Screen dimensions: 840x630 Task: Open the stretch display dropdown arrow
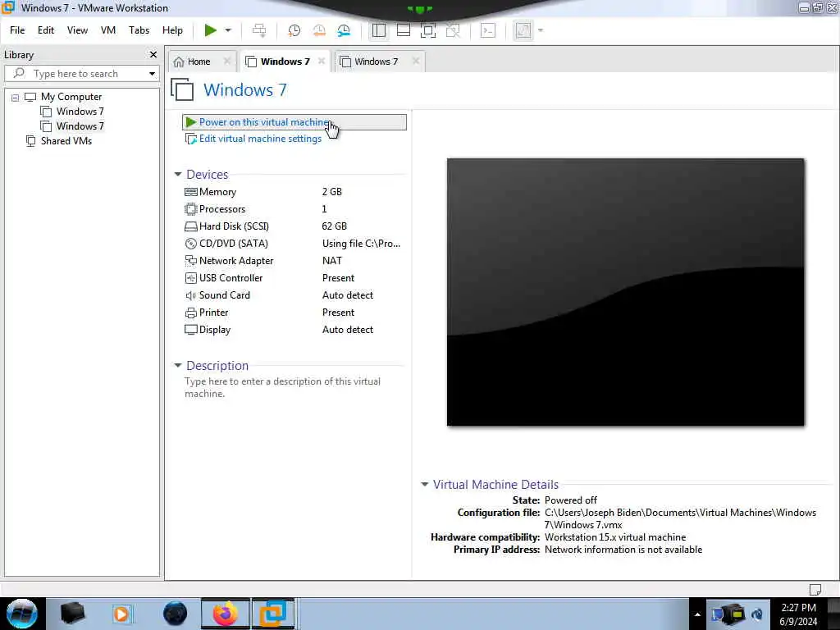tap(541, 30)
